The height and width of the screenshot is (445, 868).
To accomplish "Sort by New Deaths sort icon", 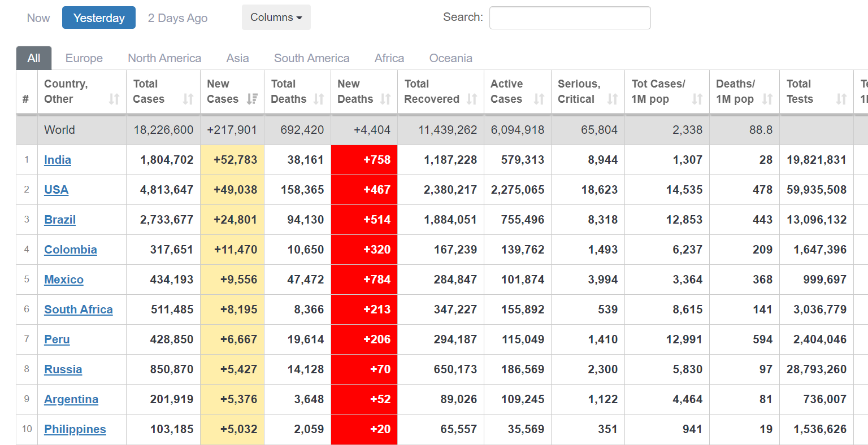I will pos(385,99).
